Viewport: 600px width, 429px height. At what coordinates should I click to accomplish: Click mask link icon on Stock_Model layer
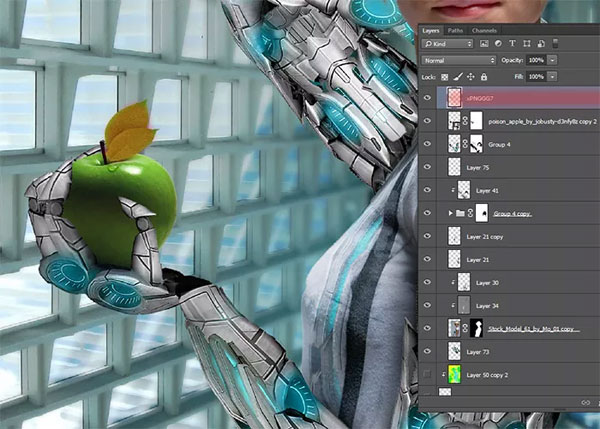(x=465, y=328)
